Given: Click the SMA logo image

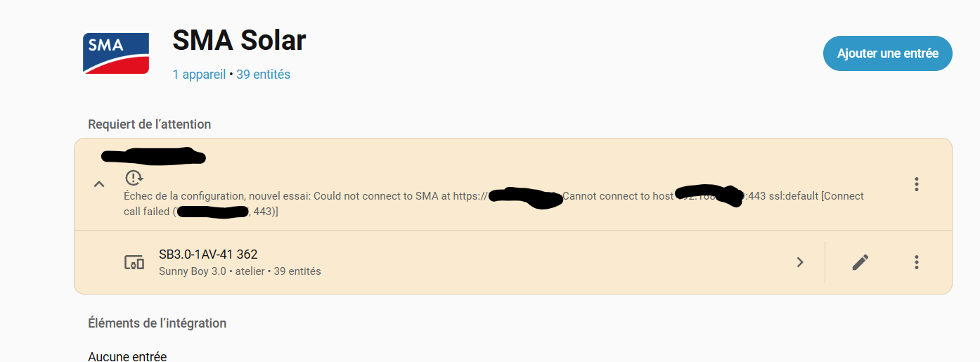Looking at the screenshot, I should pyautogui.click(x=116, y=53).
